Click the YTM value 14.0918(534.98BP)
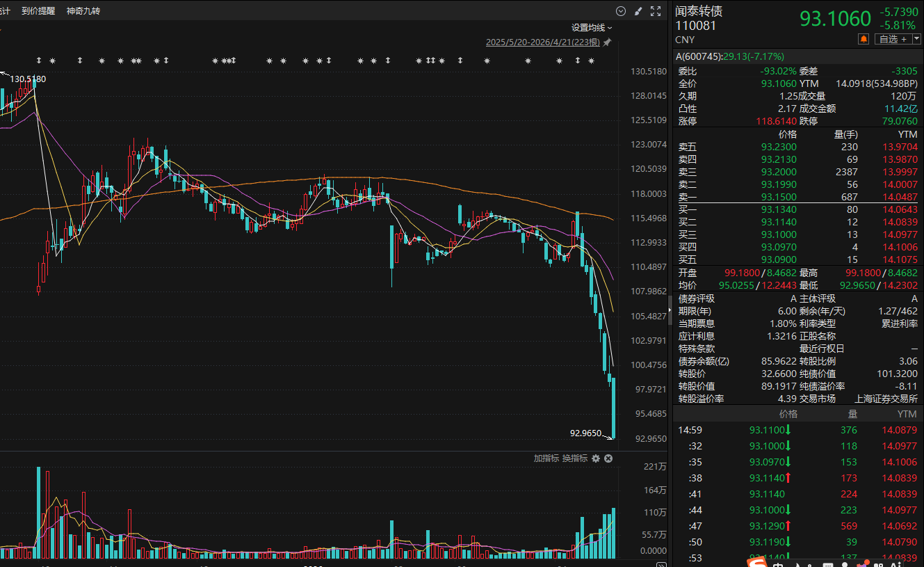Screen dimensions: 924x567 point(877,83)
